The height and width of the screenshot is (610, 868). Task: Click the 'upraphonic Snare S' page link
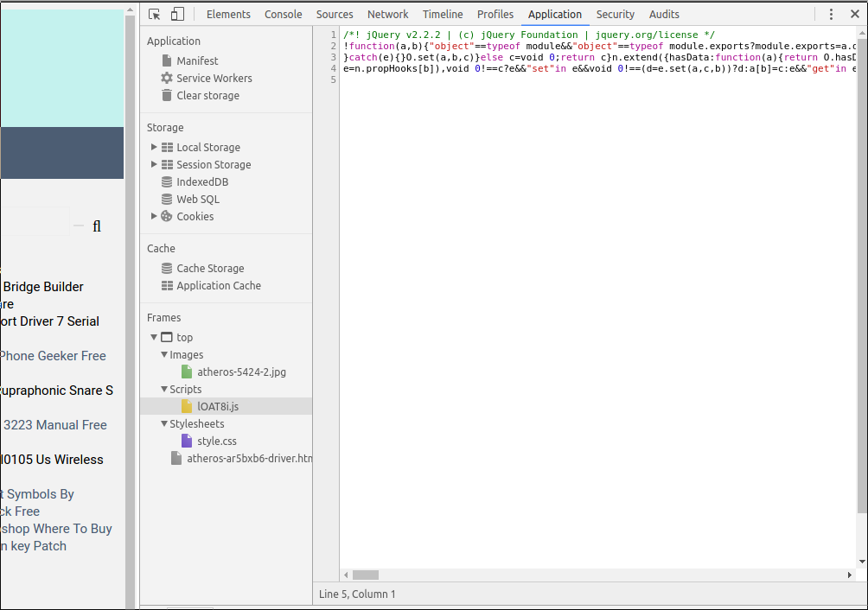pos(56,391)
